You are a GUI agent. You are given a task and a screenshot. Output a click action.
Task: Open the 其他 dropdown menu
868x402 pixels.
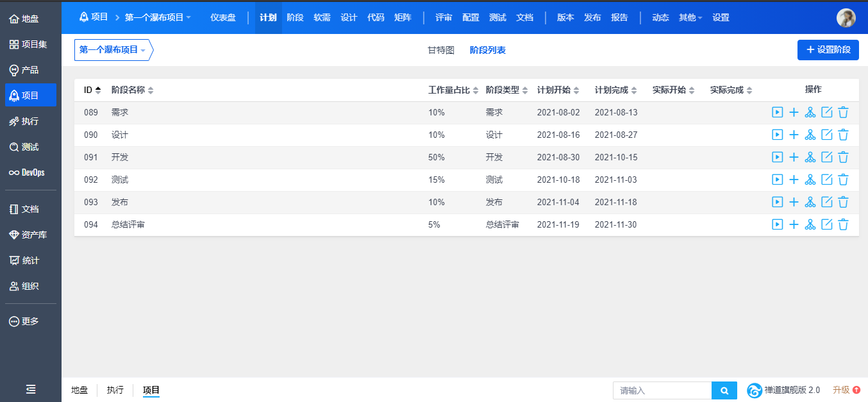tap(690, 17)
